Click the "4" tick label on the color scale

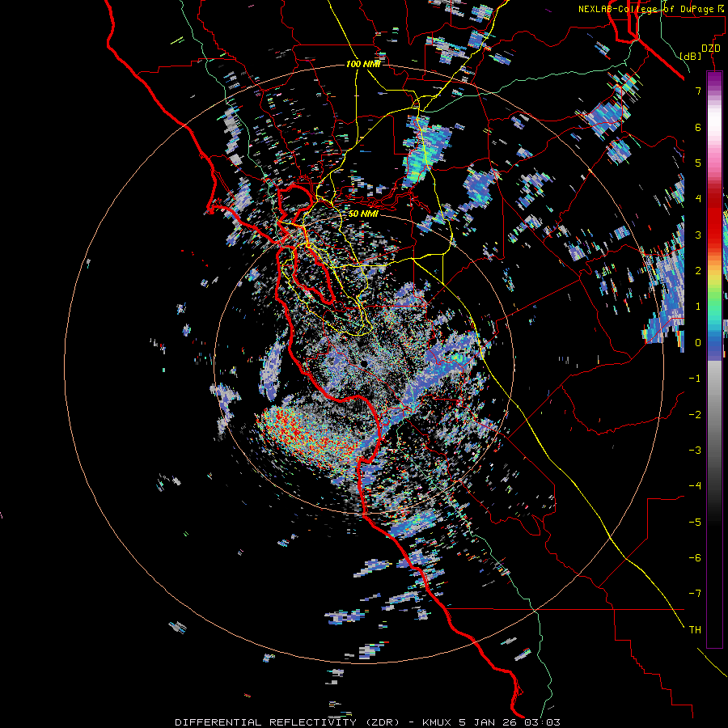pyautogui.click(x=698, y=199)
